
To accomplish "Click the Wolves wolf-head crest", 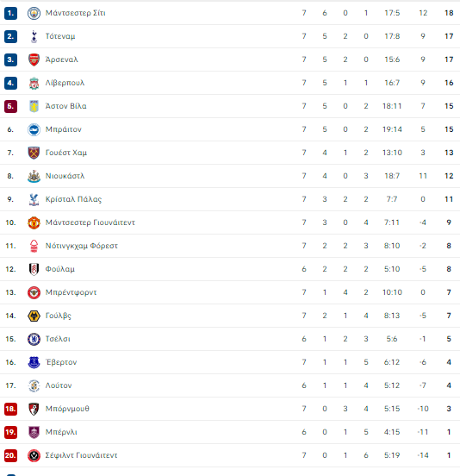I will (34, 316).
